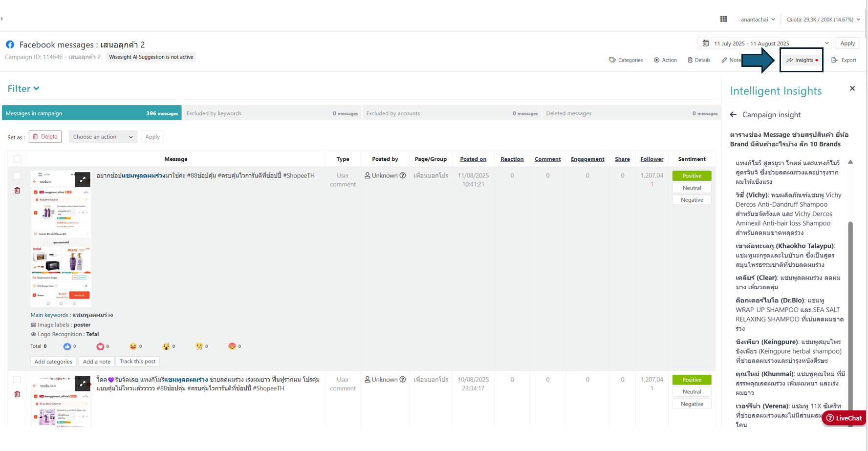The image size is (868, 451).
Task: Switch to the Excluded by keywords tab
Action: click(x=272, y=113)
